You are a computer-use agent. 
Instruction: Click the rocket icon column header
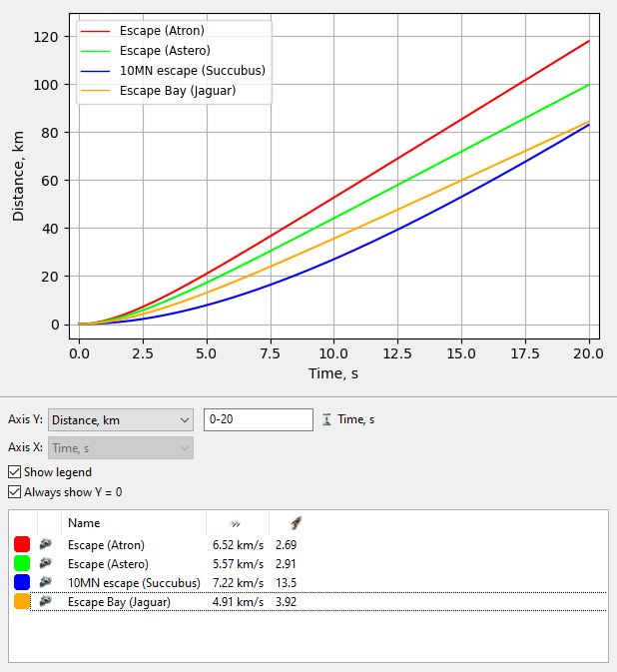(296, 523)
